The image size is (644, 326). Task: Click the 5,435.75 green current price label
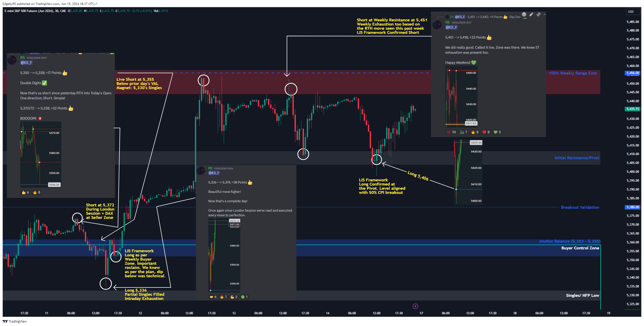coord(632,109)
